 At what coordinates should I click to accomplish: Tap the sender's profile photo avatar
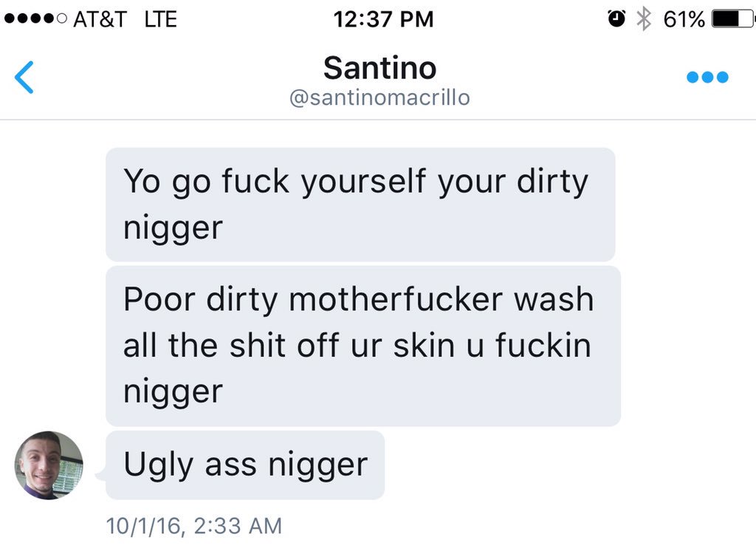click(x=49, y=465)
